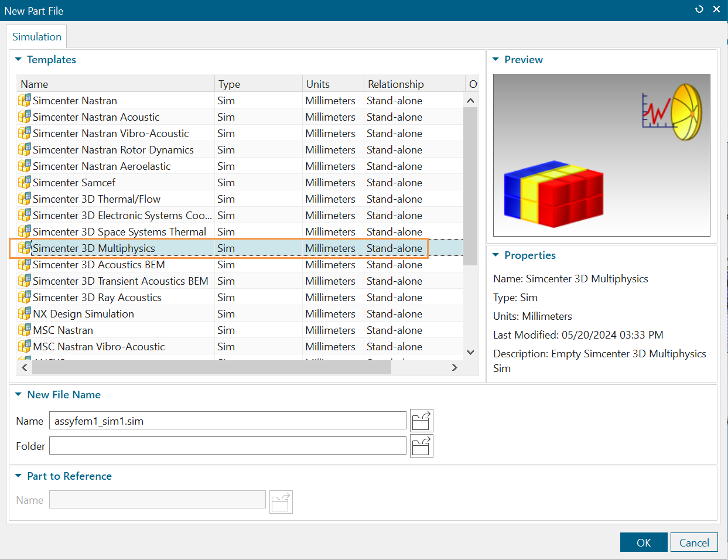Click the scroll down arrow in the template list
Viewport: 728px width, 560px height.
(470, 352)
